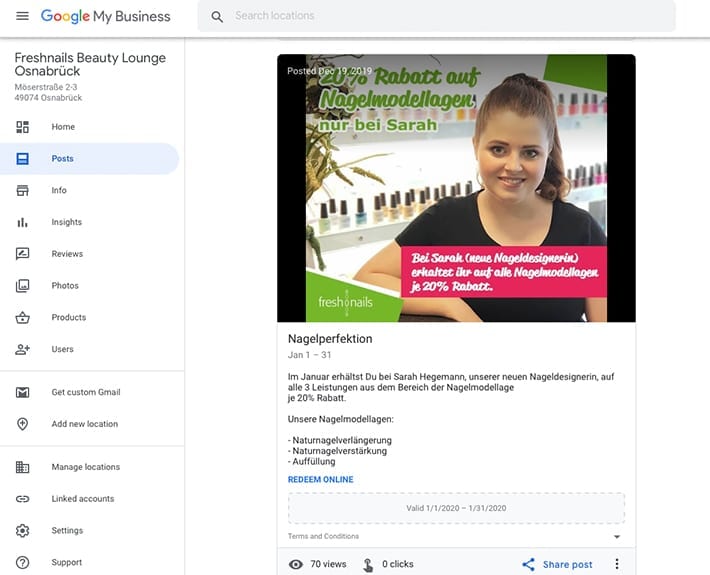Screen dimensions: 710x575
Task: Click the Linked accounts chain icon
Action: click(x=22, y=498)
